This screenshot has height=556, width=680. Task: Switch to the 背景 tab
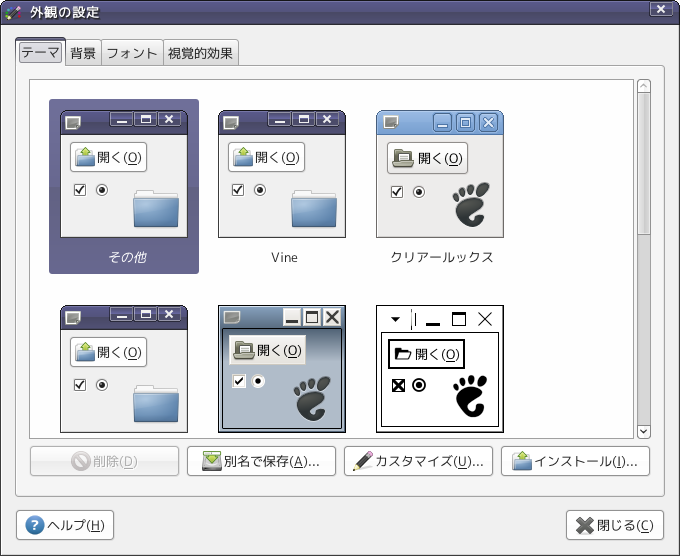tap(83, 53)
